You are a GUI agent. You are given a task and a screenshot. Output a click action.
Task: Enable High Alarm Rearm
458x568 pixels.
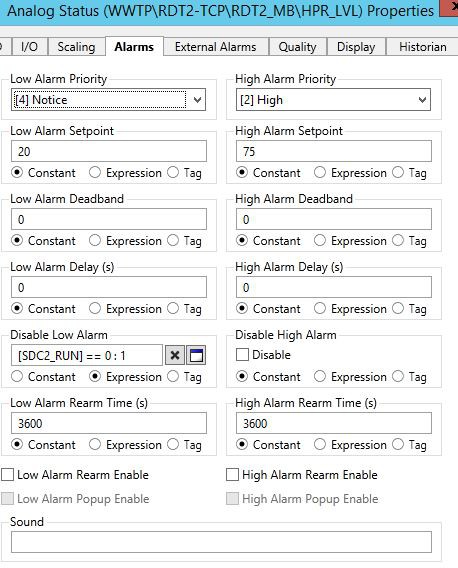point(232,475)
